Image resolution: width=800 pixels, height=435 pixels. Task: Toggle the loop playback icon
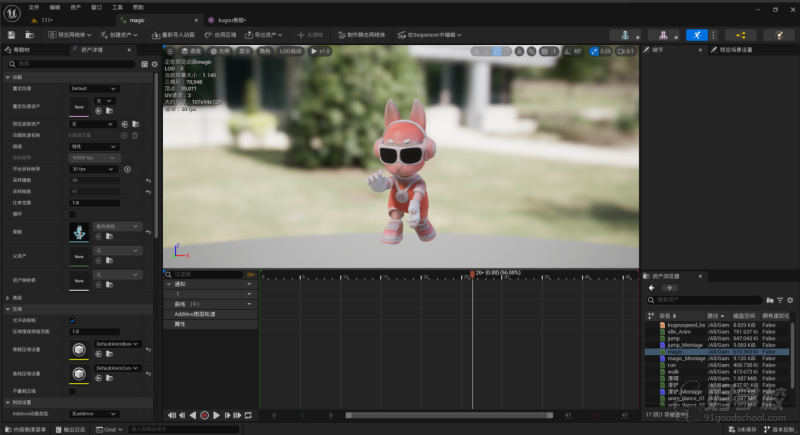pyautogui.click(x=250, y=415)
